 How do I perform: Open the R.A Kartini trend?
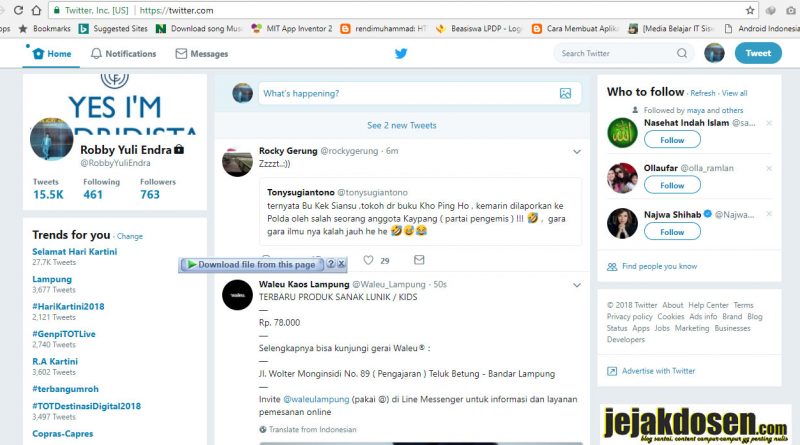pos(55,361)
